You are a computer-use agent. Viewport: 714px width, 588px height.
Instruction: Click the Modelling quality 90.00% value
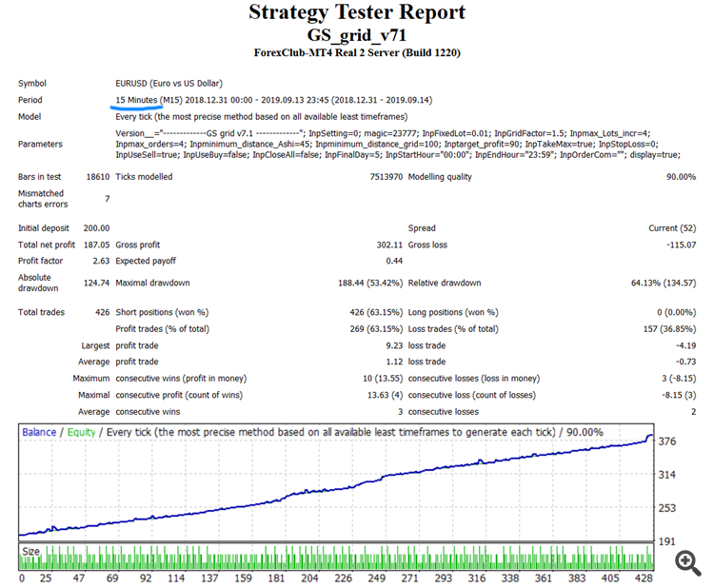click(682, 177)
